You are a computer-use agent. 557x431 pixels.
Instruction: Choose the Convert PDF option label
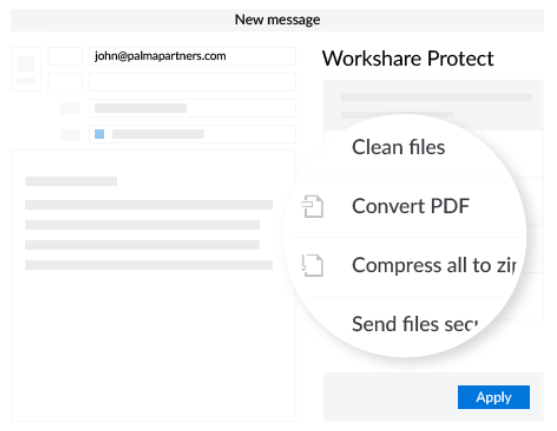click(411, 206)
